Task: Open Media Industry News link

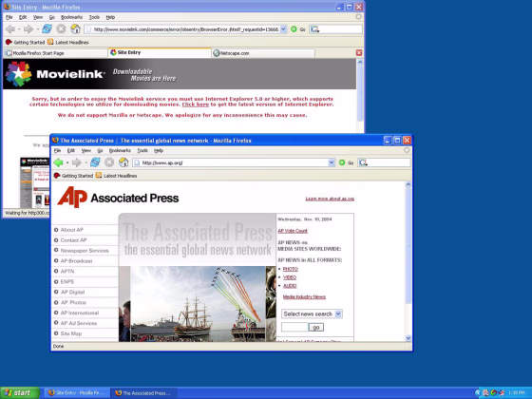Action: tap(304, 296)
